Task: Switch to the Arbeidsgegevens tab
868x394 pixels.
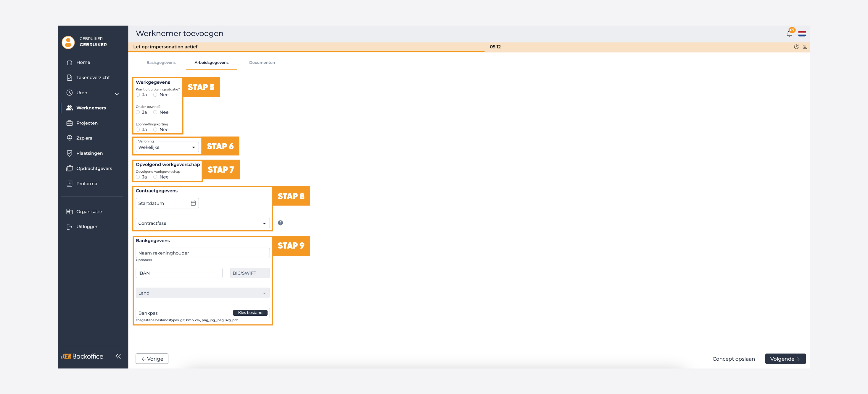Action: (211, 63)
